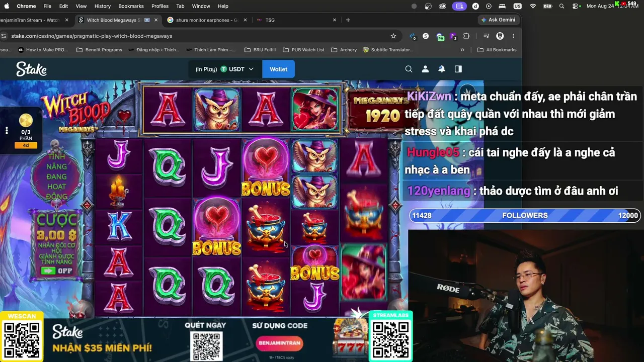Open a new Chrome tab with plus

[348, 20]
